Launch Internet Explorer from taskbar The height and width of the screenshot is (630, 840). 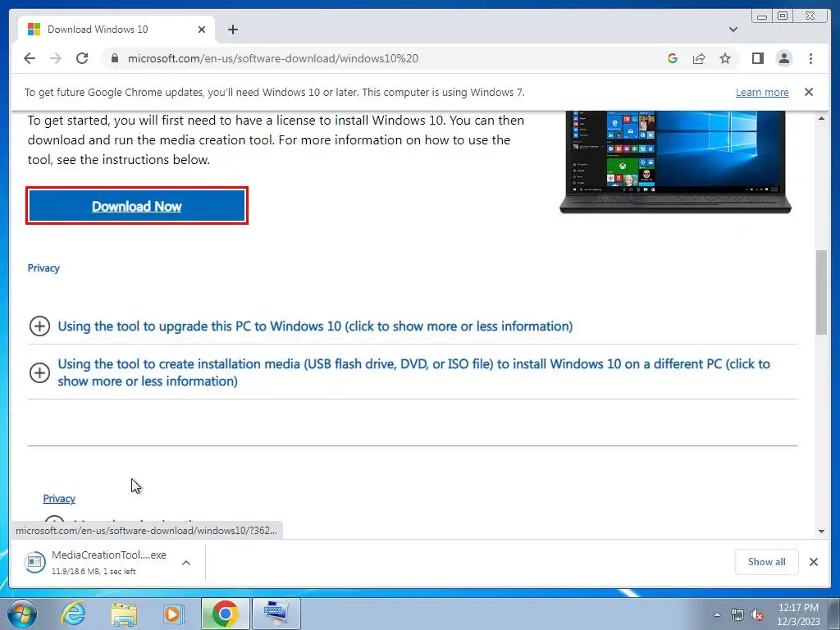coord(73,614)
